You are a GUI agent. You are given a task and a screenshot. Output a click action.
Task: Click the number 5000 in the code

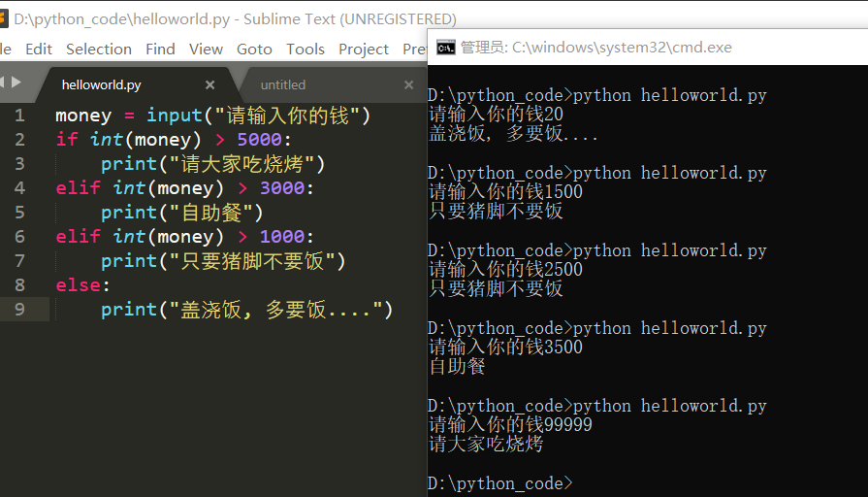(260, 140)
